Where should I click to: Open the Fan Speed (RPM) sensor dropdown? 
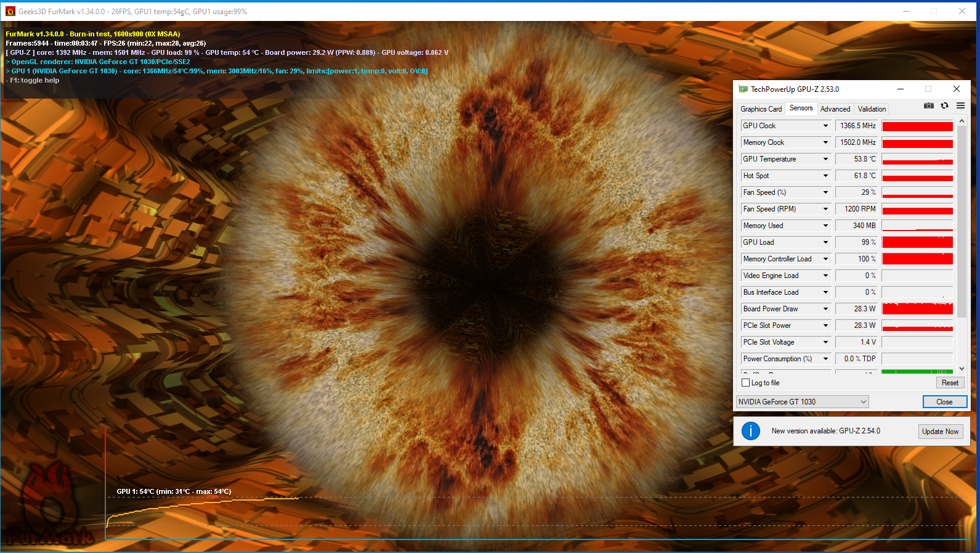[x=825, y=209]
